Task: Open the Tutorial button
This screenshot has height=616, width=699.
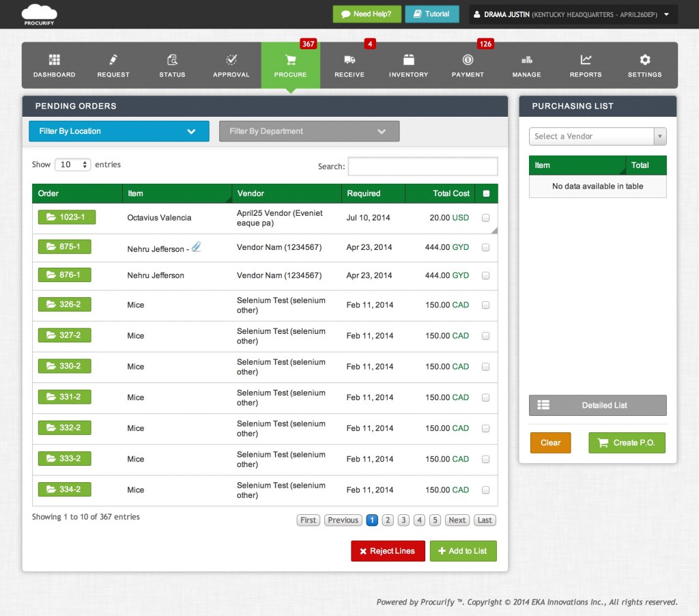Action: tap(432, 14)
